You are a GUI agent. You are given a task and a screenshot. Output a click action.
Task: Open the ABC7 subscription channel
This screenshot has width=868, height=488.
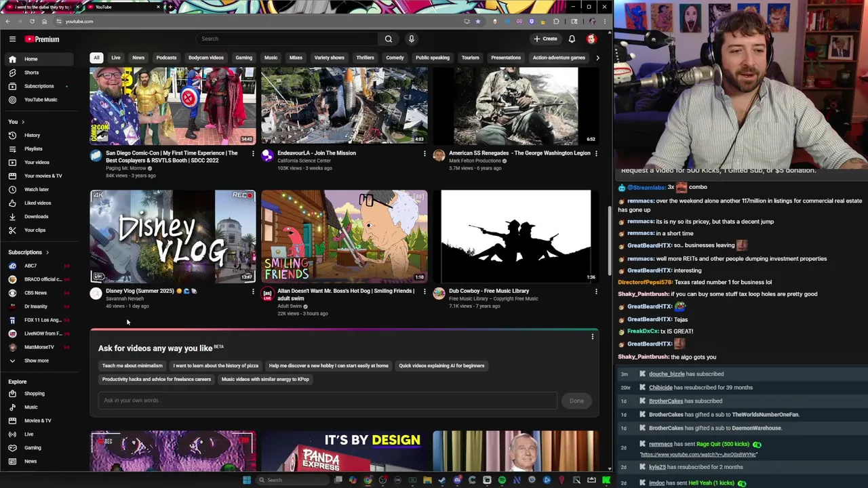(38, 266)
